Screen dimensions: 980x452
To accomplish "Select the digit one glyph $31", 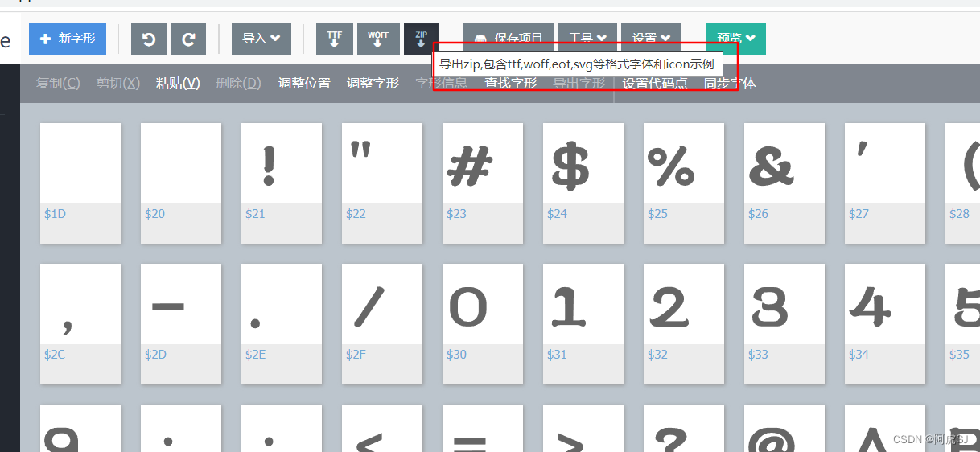I will pos(583,324).
